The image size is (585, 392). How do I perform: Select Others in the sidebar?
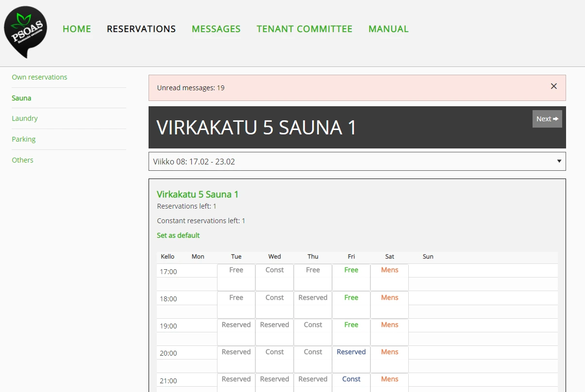(23, 160)
